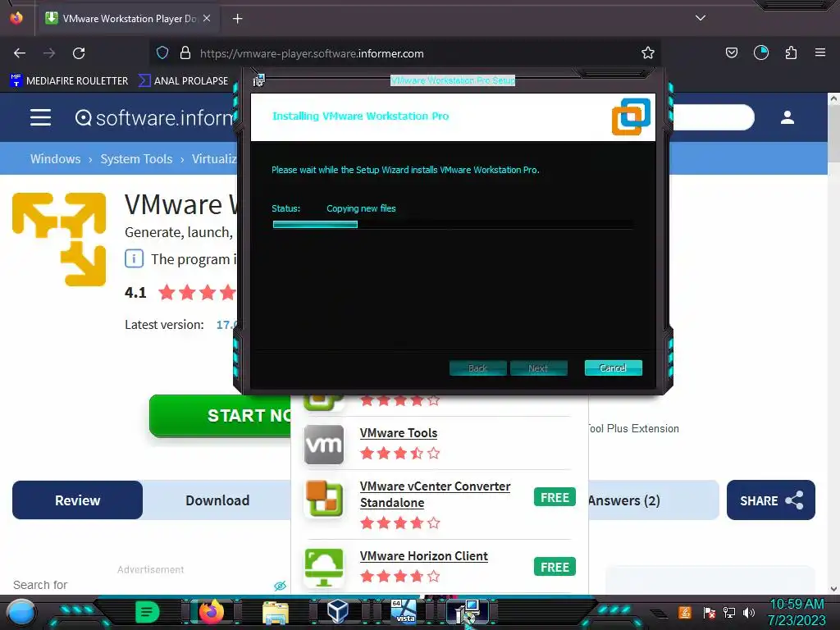840x630 pixels.
Task: Click the VMware Tools star rating
Action: pos(400,454)
